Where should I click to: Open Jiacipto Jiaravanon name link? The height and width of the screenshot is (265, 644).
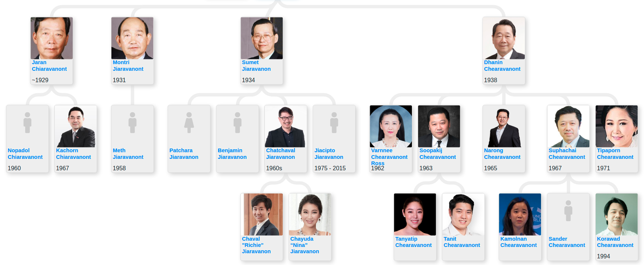[x=329, y=154]
